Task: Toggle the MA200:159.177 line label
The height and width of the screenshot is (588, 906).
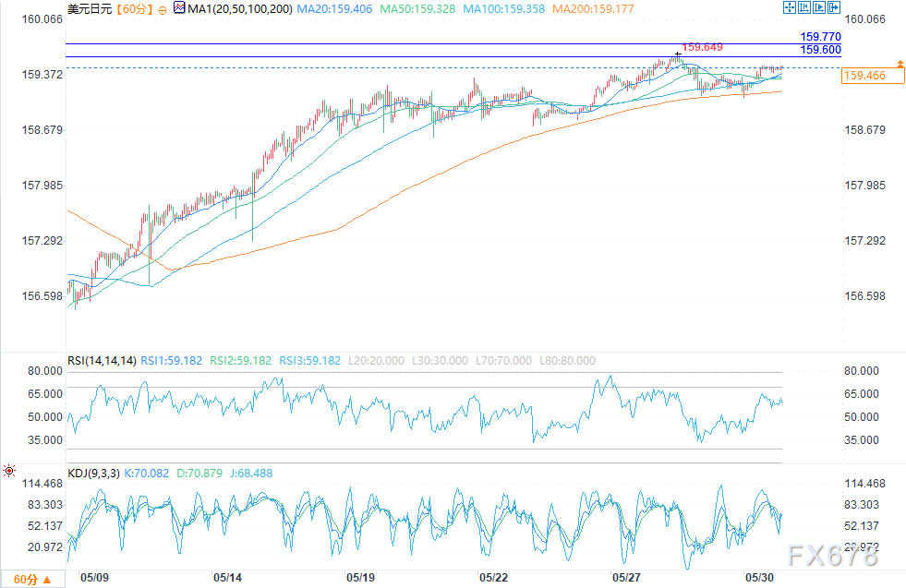Action: [593, 9]
